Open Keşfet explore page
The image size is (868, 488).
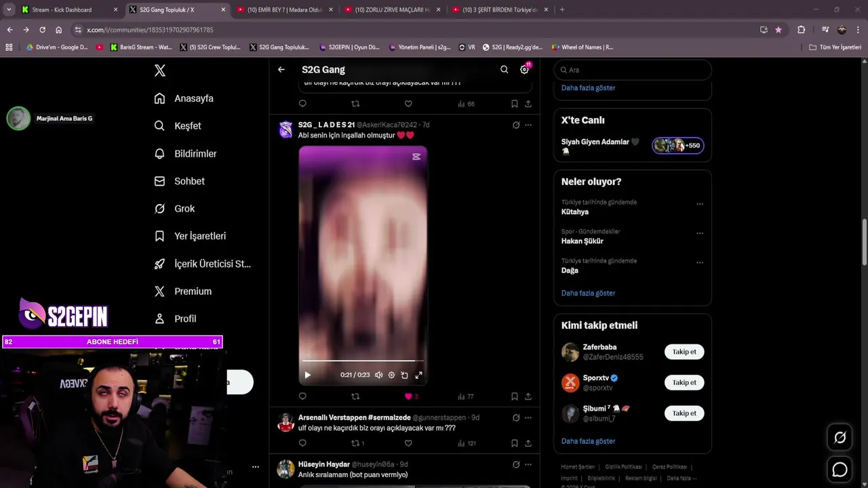pyautogui.click(x=178, y=126)
